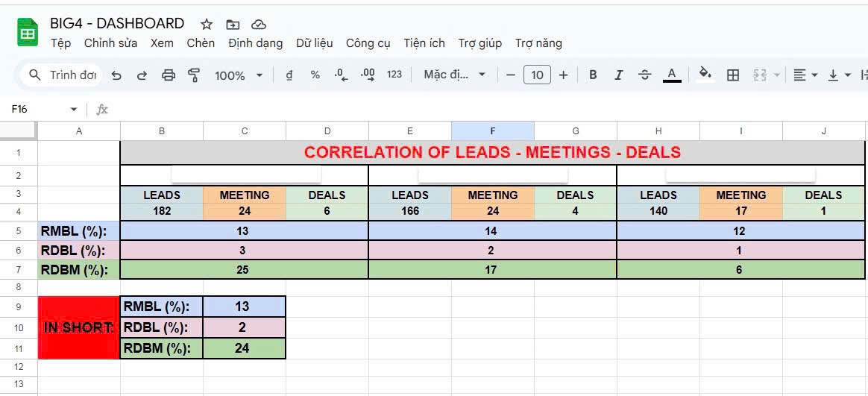
Task: Open the font family dropdown Mặc đị...
Action: click(x=454, y=75)
